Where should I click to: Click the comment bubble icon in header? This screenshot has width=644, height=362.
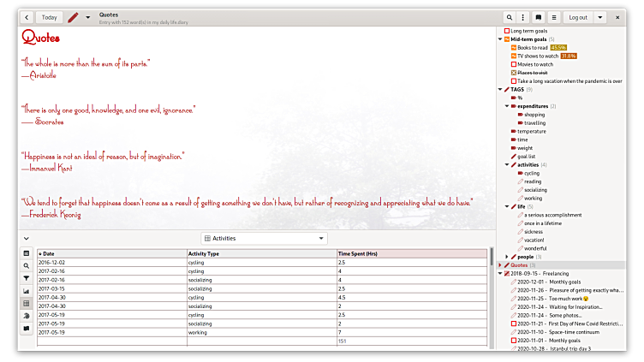click(x=539, y=17)
